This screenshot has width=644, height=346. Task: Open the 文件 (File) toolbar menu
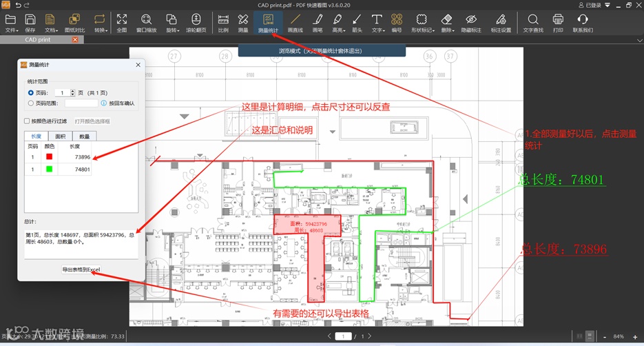coord(11,23)
